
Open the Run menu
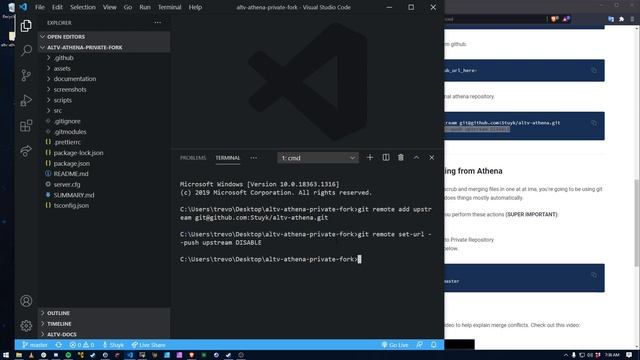pyautogui.click(x=145, y=7)
